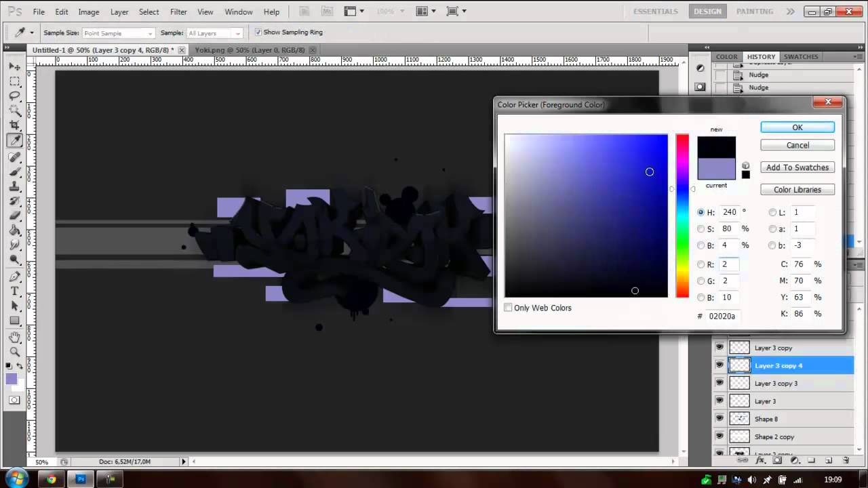Click OK in Color Picker
868x488 pixels.
click(x=797, y=127)
